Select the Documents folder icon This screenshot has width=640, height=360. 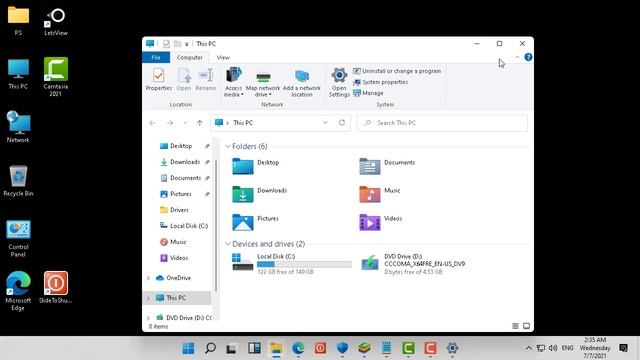pos(370,166)
